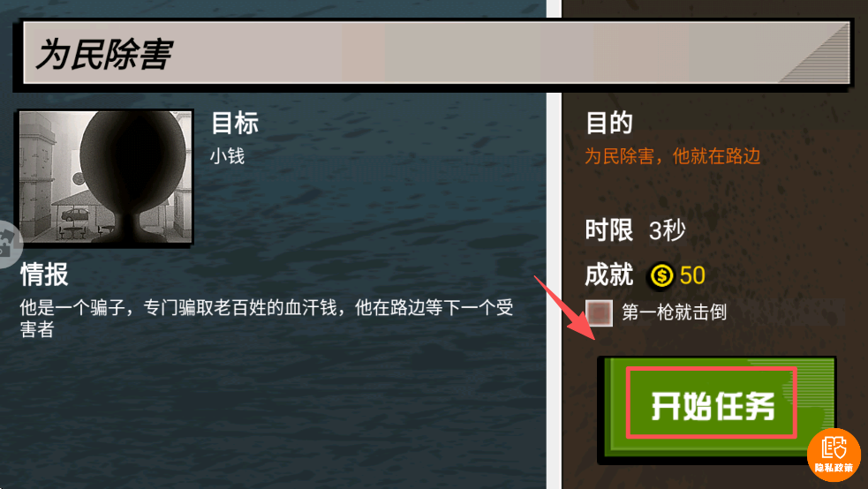
Task: Click the target name 小钱
Action: coord(227,156)
